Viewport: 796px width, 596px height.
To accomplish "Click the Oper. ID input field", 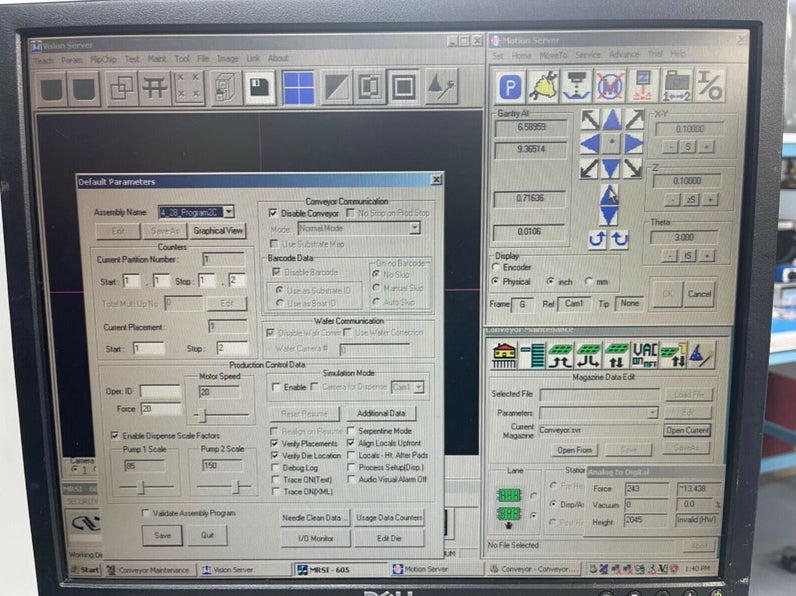I will [x=160, y=391].
